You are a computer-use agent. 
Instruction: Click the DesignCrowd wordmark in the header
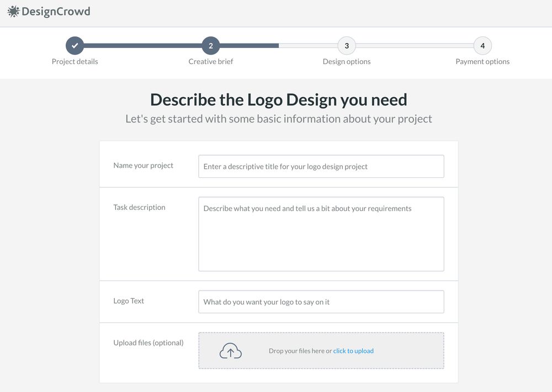point(56,12)
